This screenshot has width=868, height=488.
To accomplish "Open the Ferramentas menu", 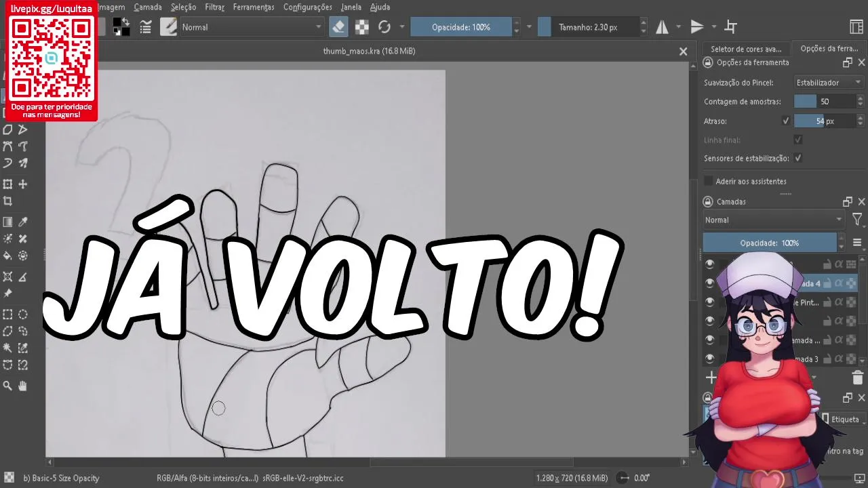I will coord(254,7).
